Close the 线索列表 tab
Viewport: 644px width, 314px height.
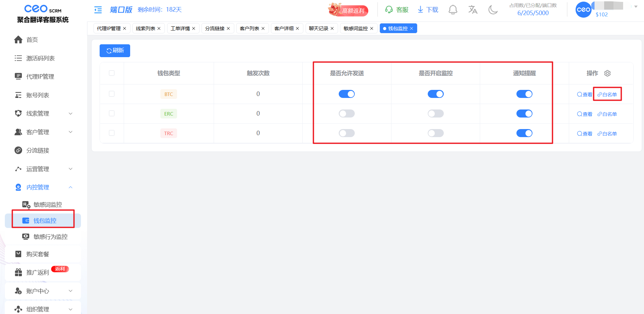point(159,29)
